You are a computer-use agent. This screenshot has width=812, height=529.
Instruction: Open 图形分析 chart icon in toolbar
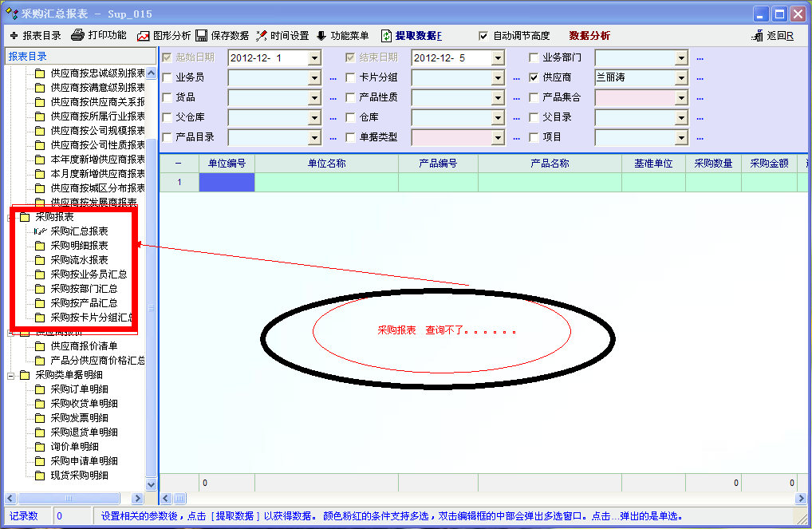pyautogui.click(x=144, y=36)
